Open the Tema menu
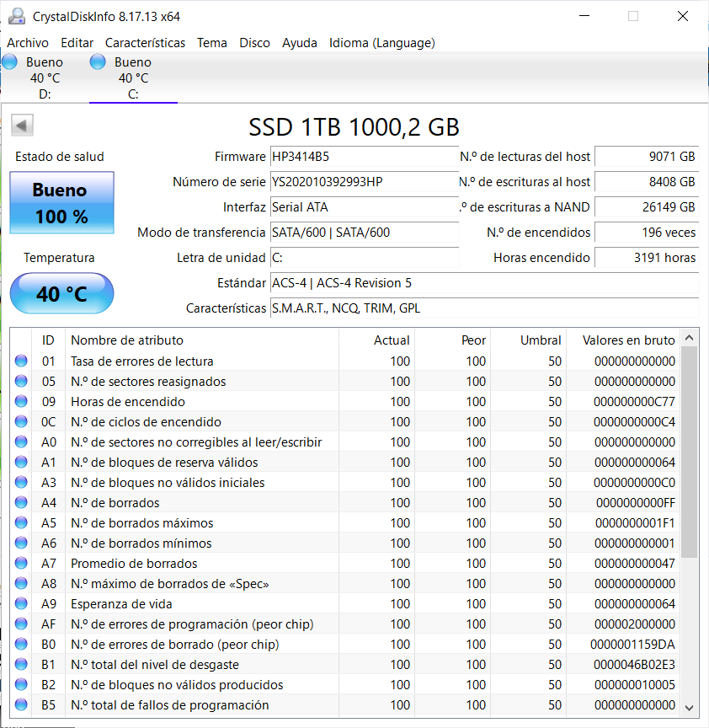 point(212,43)
